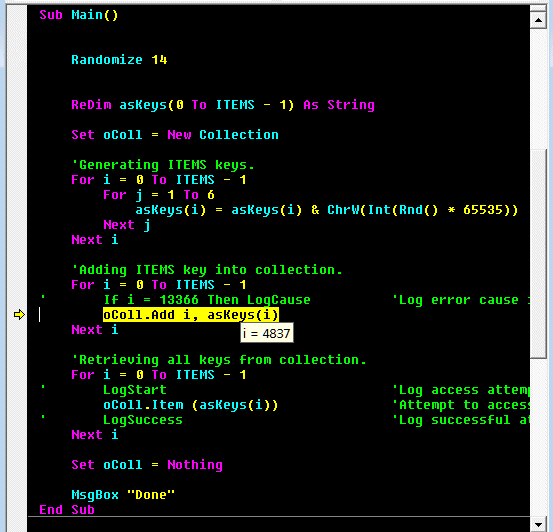This screenshot has height=532, width=553.
Task: Click the vertical scrollbar up arrow
Action: click(538, 20)
